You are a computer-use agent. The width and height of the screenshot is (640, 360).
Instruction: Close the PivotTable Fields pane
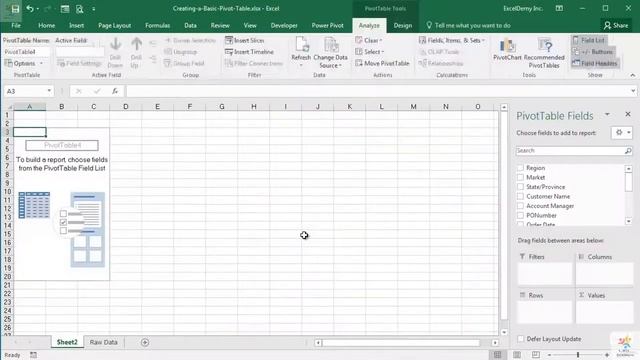click(628, 114)
